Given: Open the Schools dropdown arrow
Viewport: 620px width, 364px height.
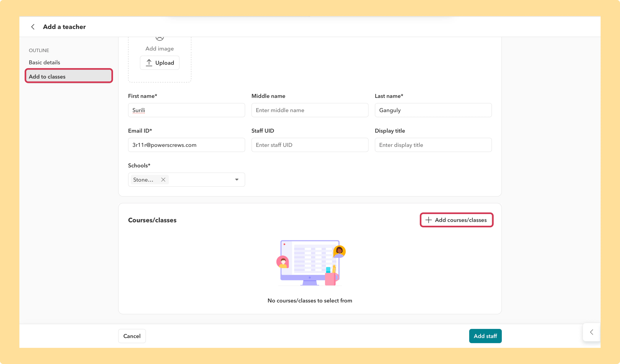Looking at the screenshot, I should click(237, 180).
